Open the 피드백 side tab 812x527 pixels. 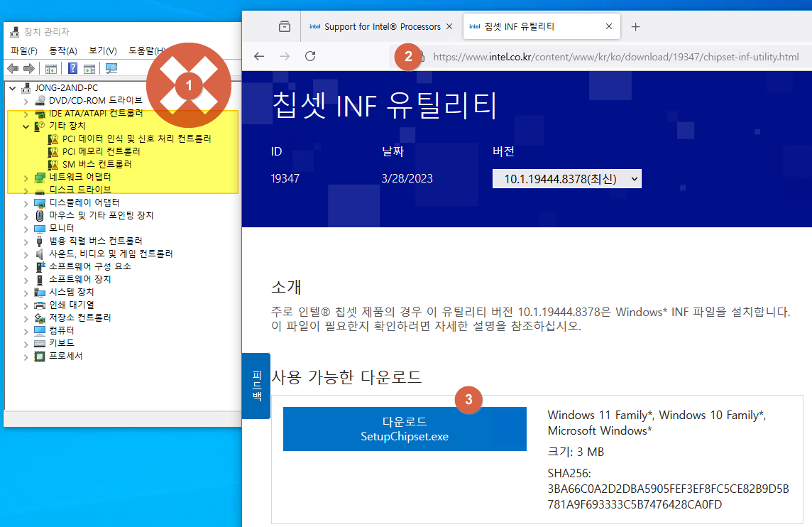tap(256, 386)
